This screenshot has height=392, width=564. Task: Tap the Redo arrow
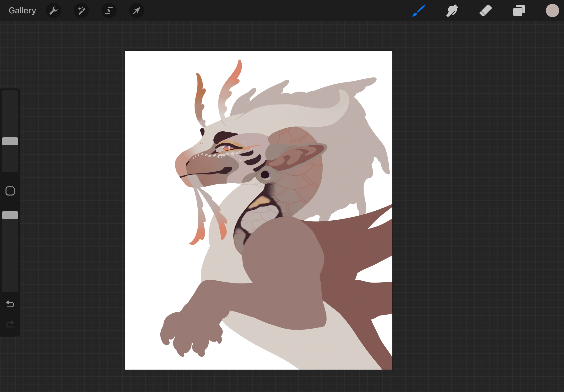[10, 324]
